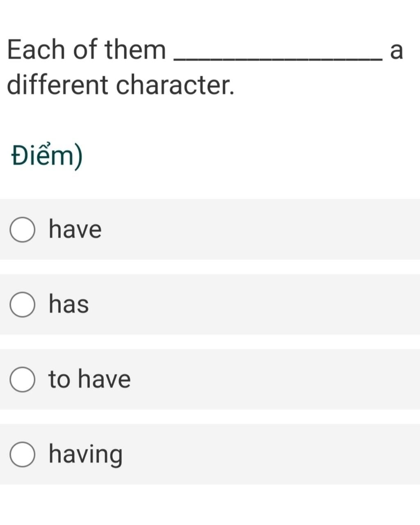Select the radio circle beside "have"
Screen dimensions: 420x525
pos(22,230)
